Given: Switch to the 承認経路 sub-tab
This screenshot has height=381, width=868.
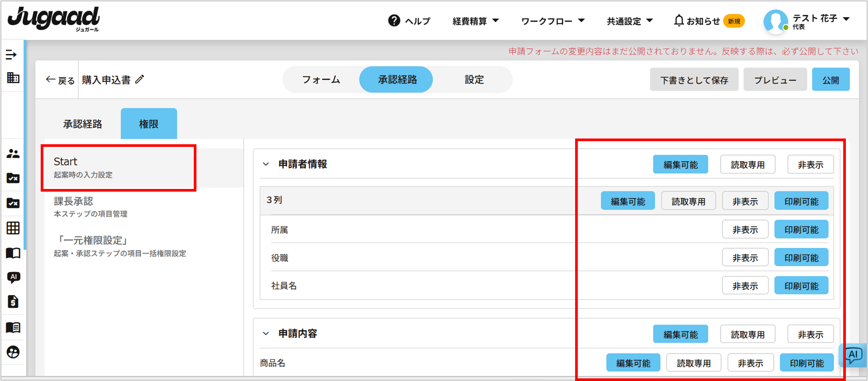Looking at the screenshot, I should tap(82, 124).
